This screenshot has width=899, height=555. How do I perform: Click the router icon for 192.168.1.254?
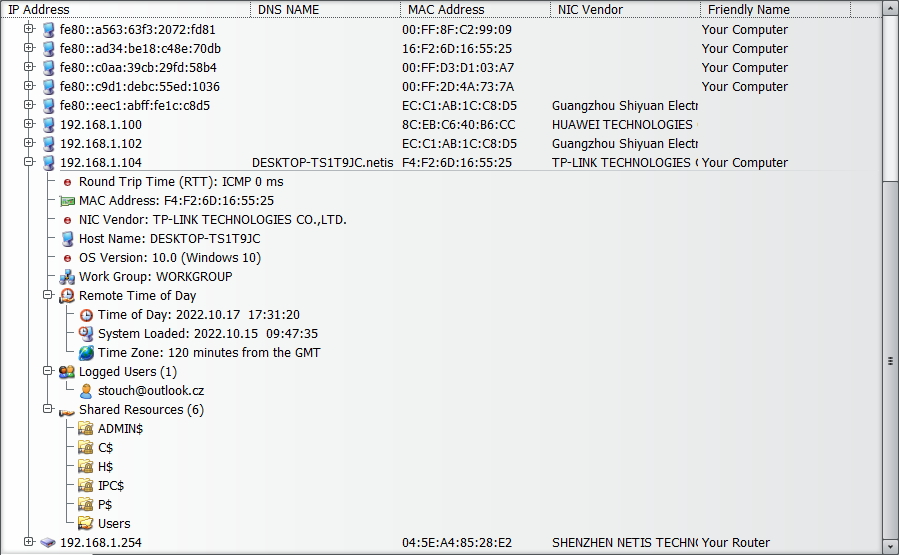tap(48, 543)
